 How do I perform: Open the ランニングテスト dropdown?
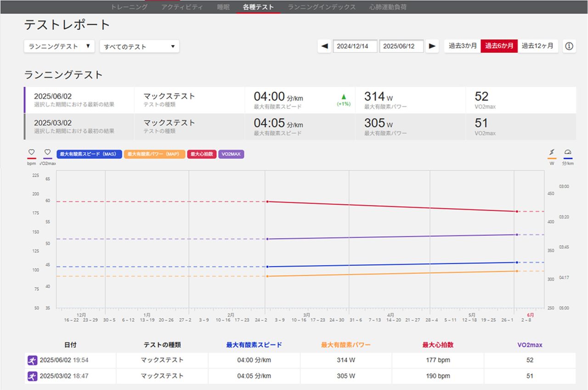[x=59, y=46]
